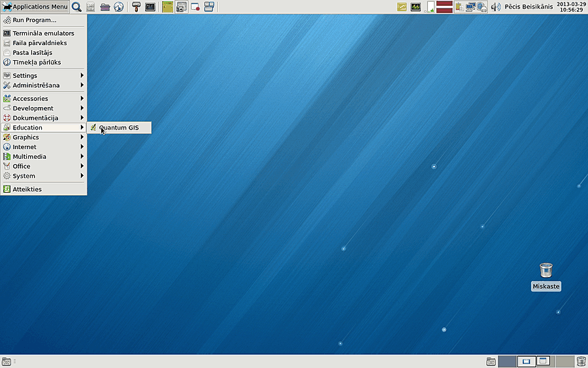Open Pasta lasītājs menu entry

44,52
